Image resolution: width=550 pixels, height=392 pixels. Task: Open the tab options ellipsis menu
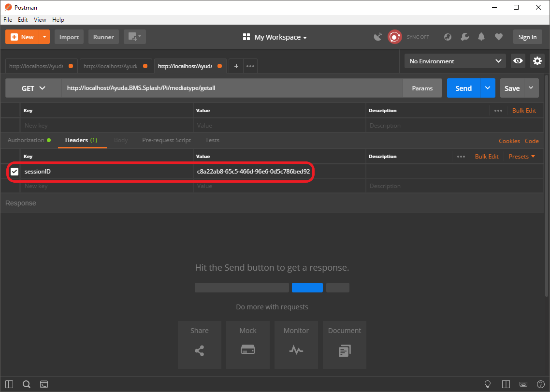(250, 66)
